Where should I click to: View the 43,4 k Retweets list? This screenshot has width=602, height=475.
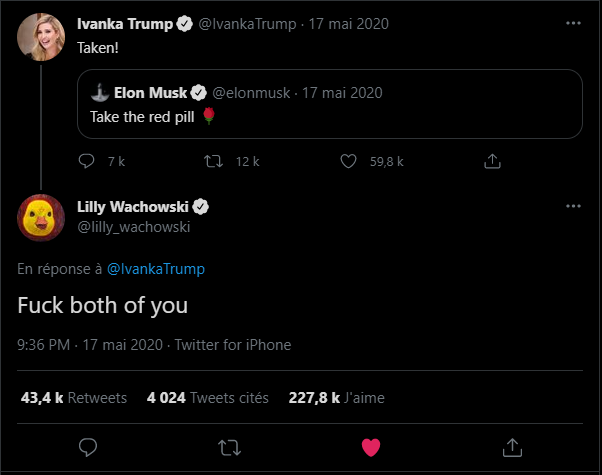pyautogui.click(x=74, y=397)
